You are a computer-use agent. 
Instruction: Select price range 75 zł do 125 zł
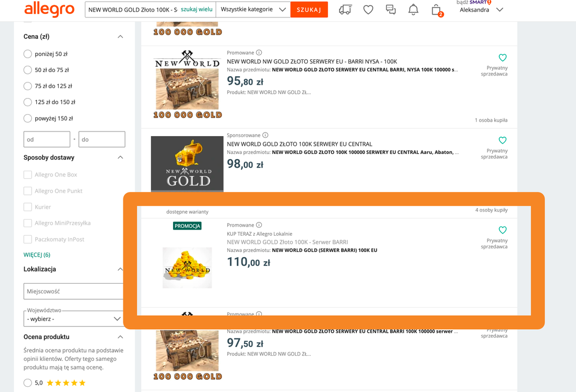click(28, 86)
